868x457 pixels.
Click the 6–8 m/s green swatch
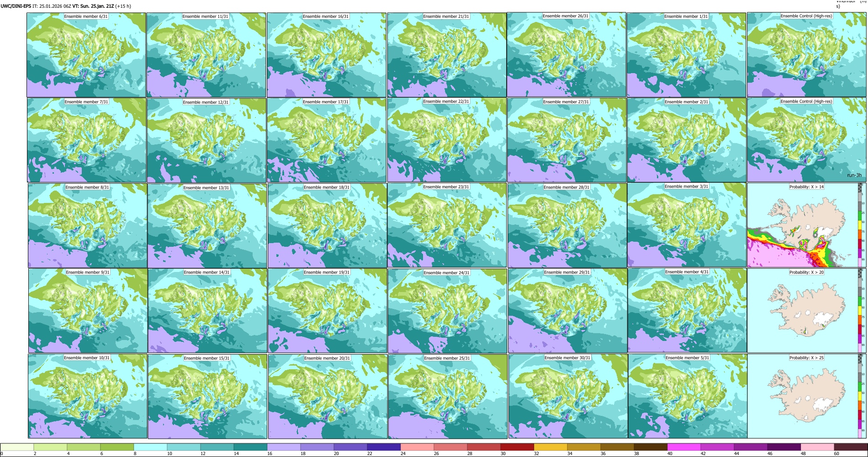[117, 447]
